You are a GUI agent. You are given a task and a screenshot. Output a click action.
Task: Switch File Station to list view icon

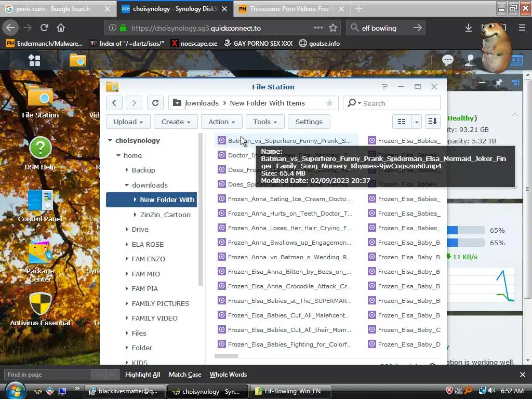pyautogui.click(x=402, y=122)
